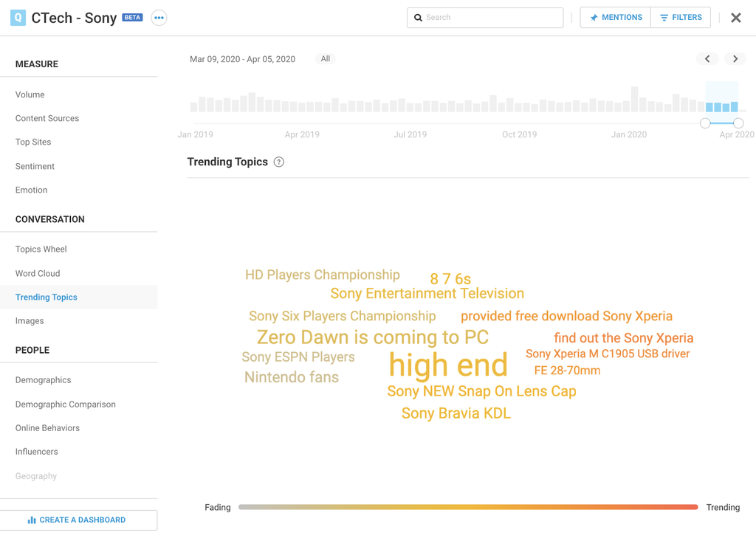Open the Mentions pin button

click(x=616, y=18)
